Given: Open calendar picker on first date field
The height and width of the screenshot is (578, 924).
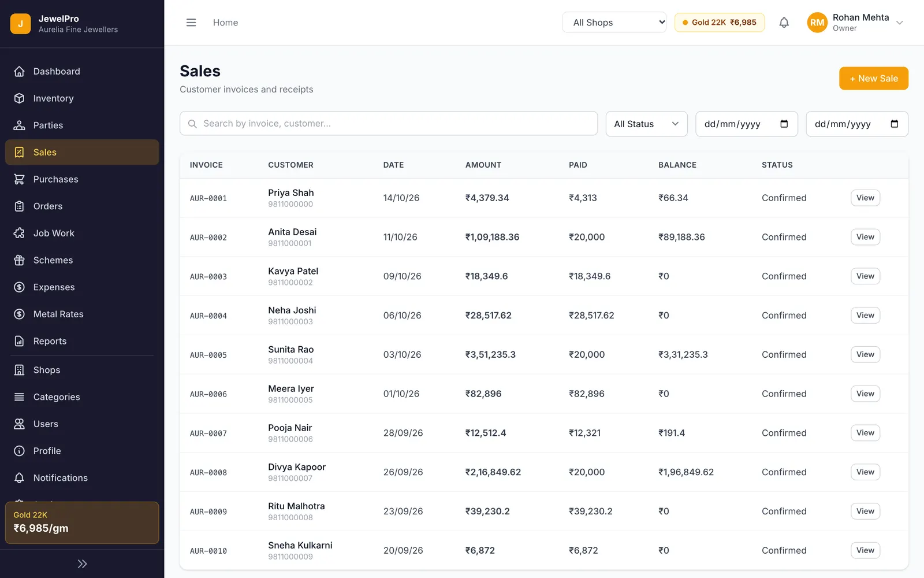Looking at the screenshot, I should tap(784, 124).
